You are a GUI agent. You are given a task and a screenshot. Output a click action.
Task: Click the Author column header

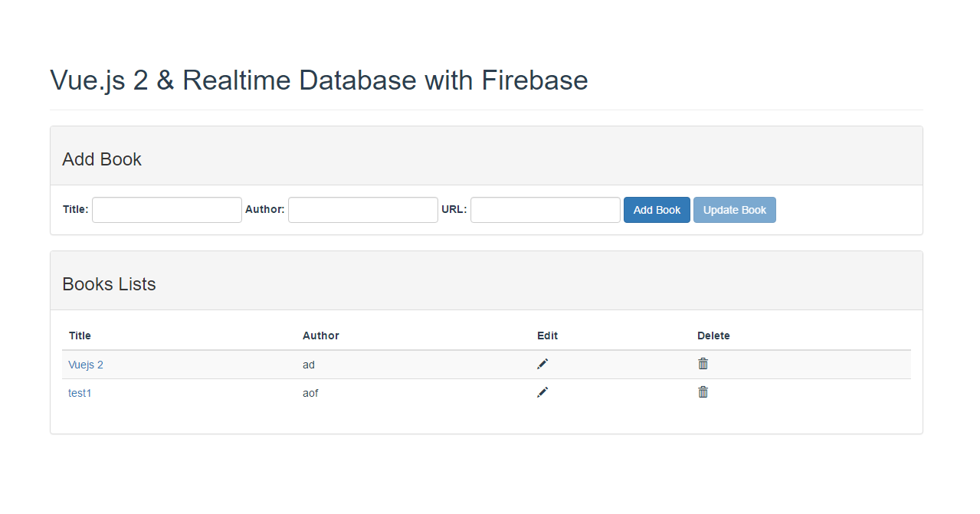[x=321, y=336]
